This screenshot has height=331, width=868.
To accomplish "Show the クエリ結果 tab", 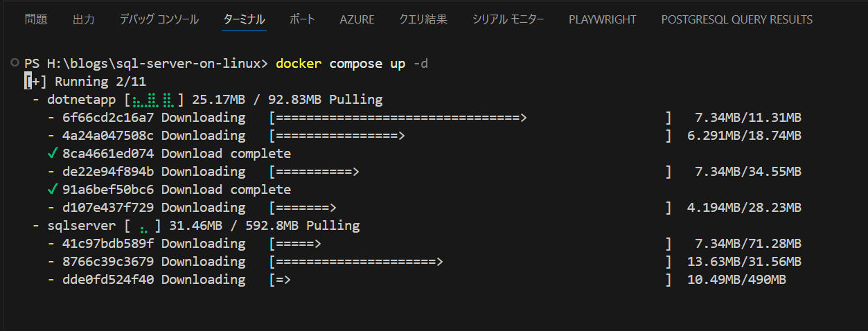I will (423, 19).
